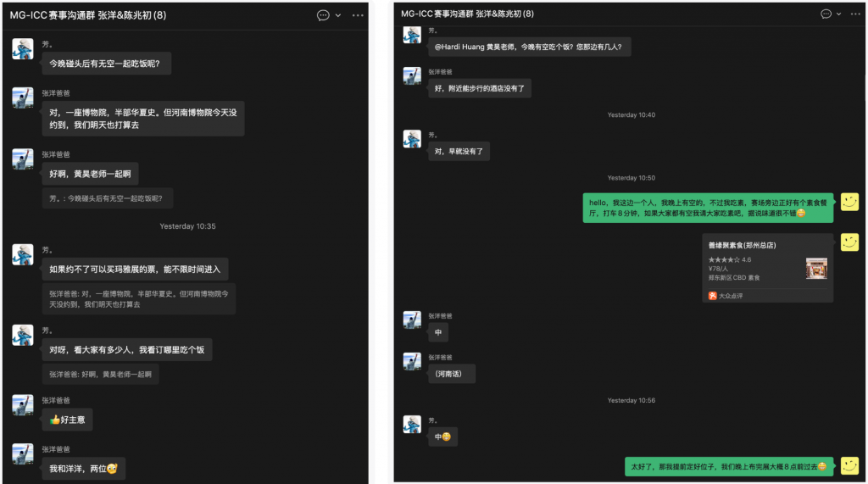Click the @Hardi Huang mention message

tap(529, 47)
